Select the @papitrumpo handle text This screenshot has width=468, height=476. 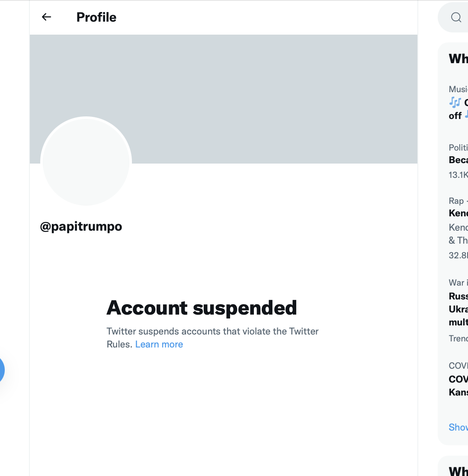tap(81, 227)
